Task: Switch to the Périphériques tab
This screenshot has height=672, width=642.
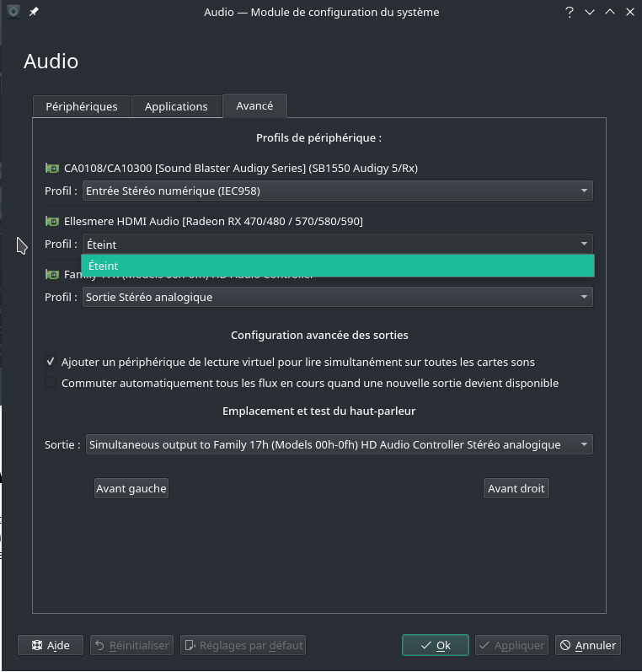Action: coord(82,106)
